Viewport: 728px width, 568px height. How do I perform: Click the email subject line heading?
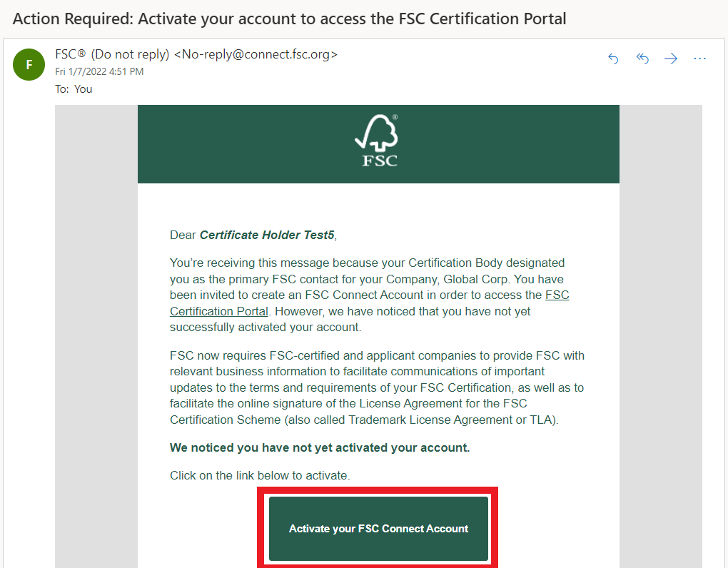(289, 19)
